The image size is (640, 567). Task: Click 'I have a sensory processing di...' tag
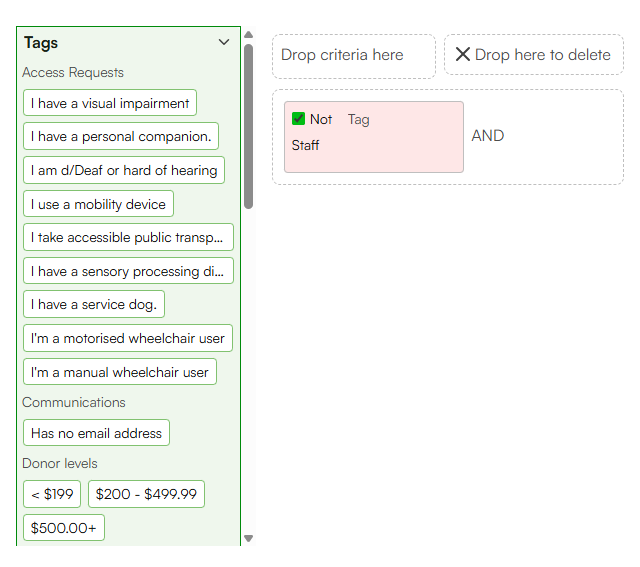coord(128,271)
